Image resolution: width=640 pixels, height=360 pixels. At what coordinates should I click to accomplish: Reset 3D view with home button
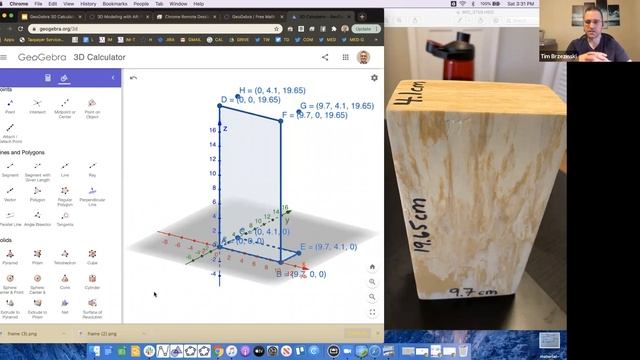click(372, 267)
